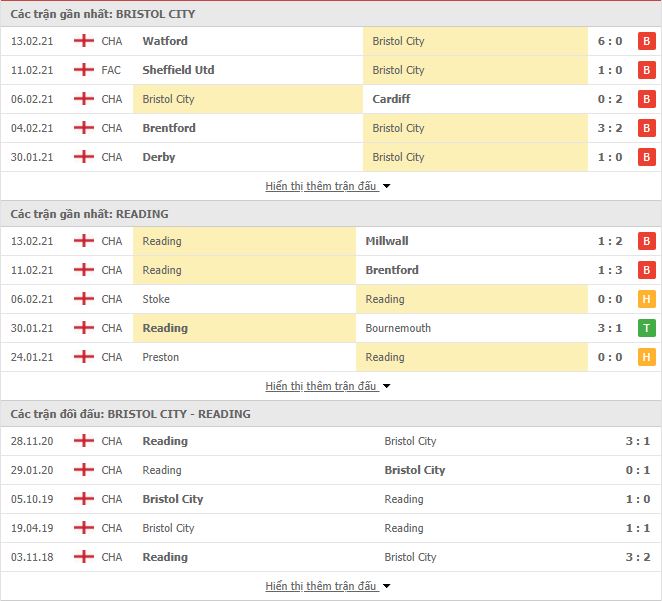Open Brentford link in the 04.02.21 row
This screenshot has height=601, width=662.
coord(169,128)
